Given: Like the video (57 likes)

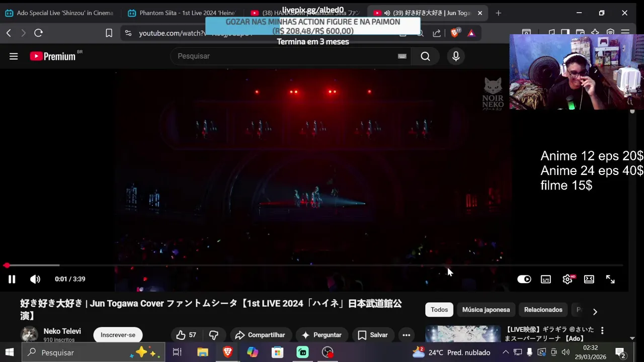Looking at the screenshot, I should point(186,335).
